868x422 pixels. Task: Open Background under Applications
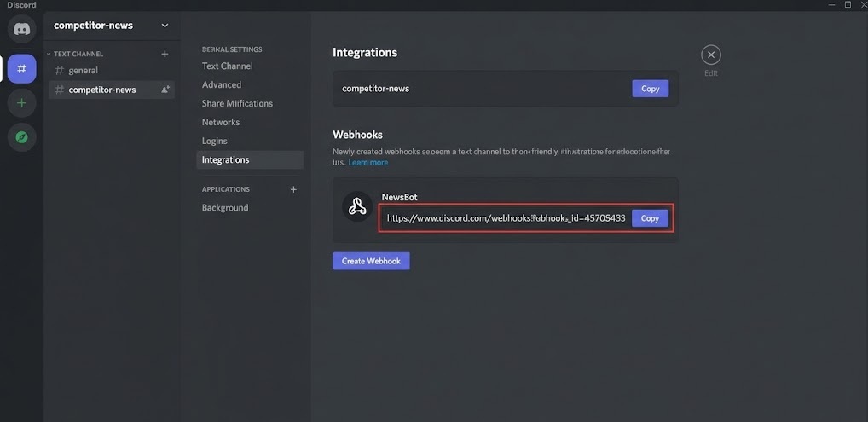click(225, 208)
